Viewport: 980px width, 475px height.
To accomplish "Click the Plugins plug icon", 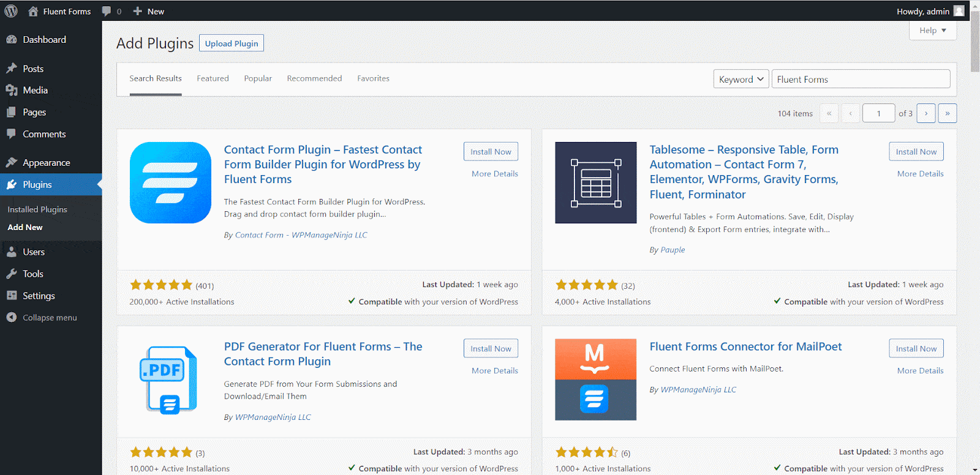I will click(12, 185).
